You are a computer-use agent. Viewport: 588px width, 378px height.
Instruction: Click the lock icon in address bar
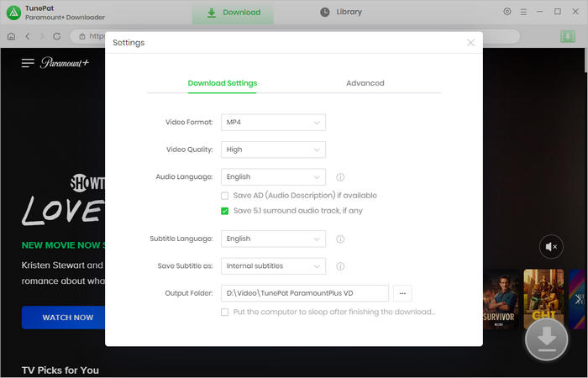[82, 36]
